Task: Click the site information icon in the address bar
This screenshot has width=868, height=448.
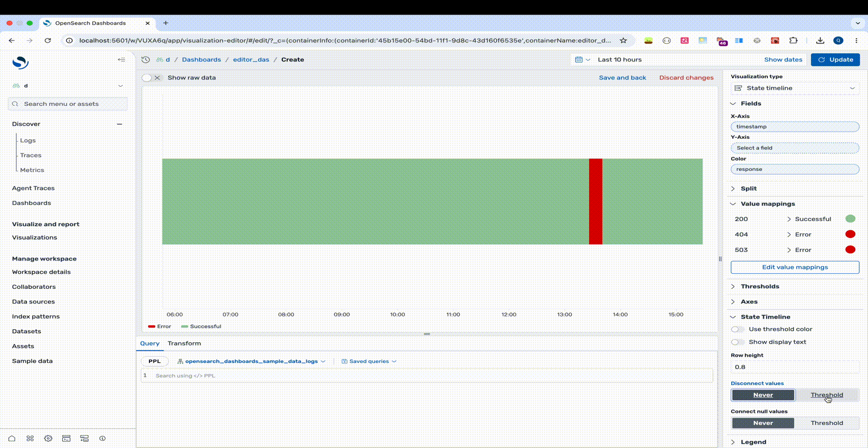Action: (x=69, y=40)
